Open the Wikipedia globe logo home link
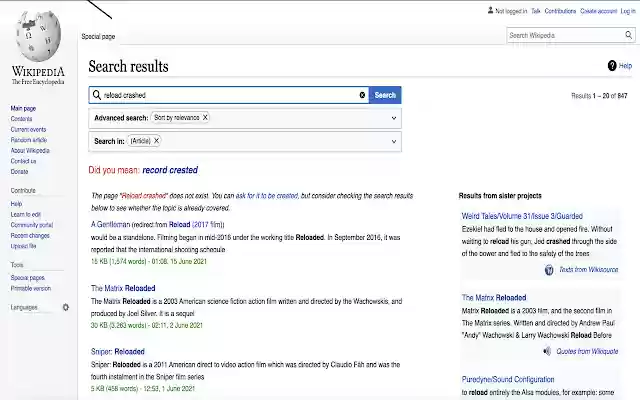 tap(38, 48)
